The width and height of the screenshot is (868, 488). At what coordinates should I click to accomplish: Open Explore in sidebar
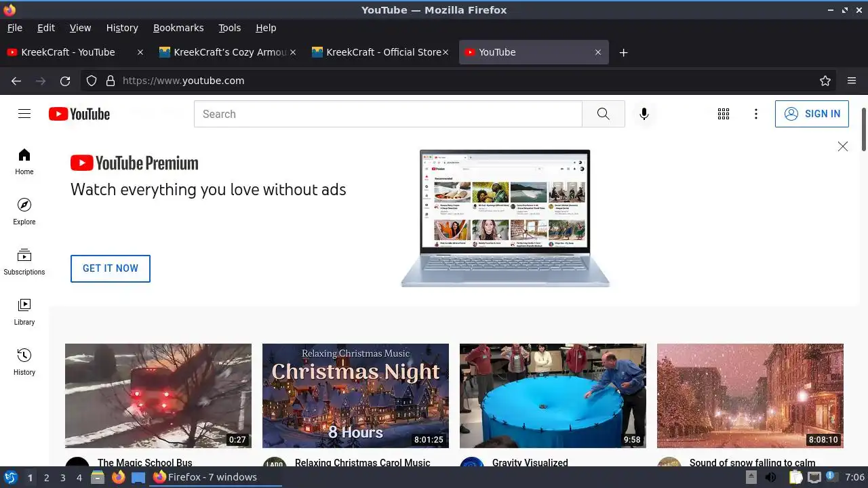pos(24,211)
